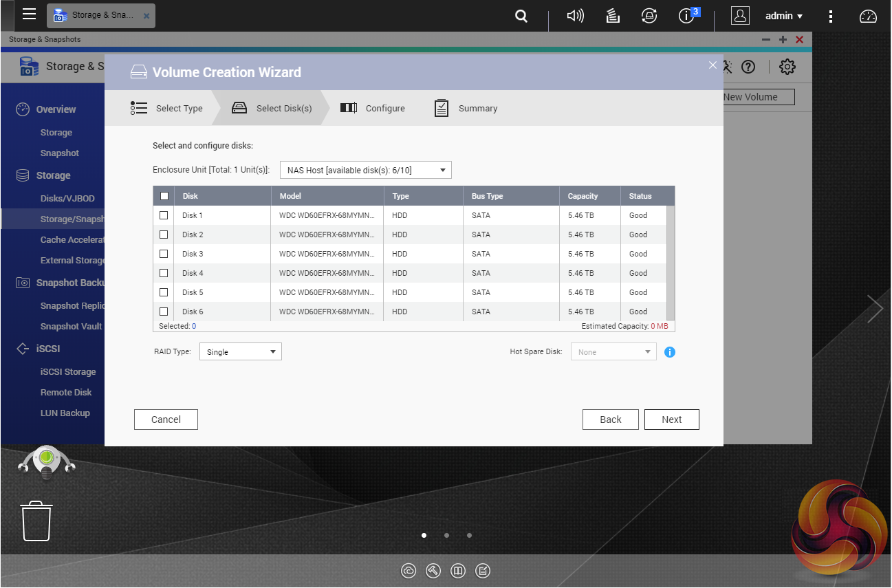Click the Next button
Viewport: 892px width, 588px height.
(671, 420)
